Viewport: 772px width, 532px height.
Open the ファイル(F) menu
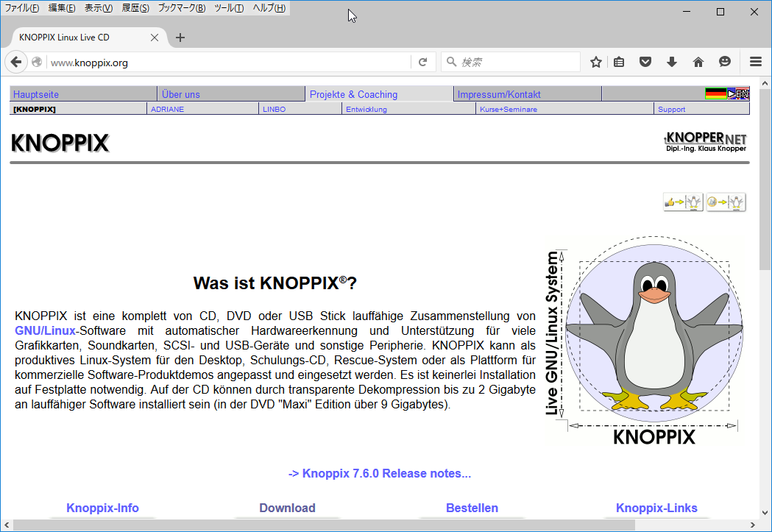click(21, 8)
